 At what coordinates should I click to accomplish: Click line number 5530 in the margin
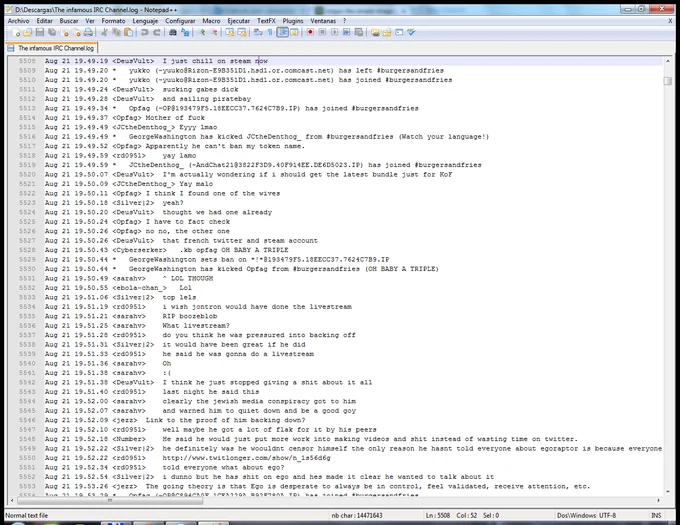coord(27,269)
